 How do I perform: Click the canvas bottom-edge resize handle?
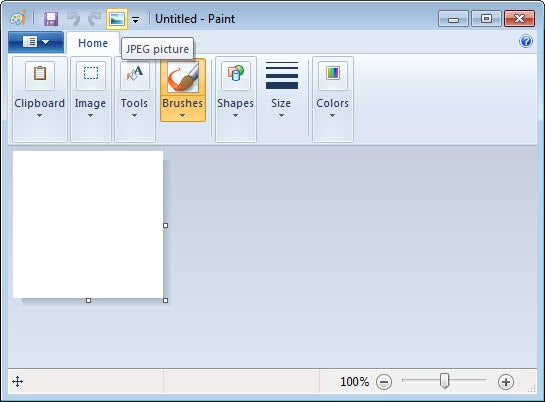pyautogui.click(x=88, y=300)
